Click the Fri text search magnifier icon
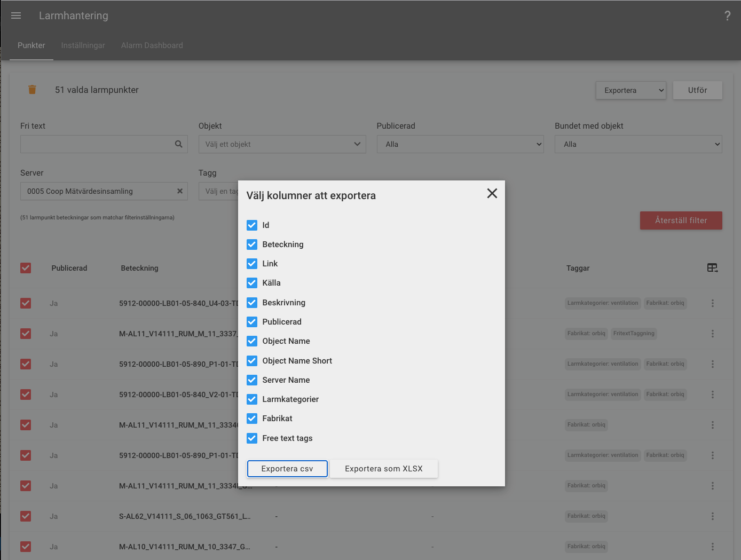Screen dimensions: 741x560 click(178, 144)
